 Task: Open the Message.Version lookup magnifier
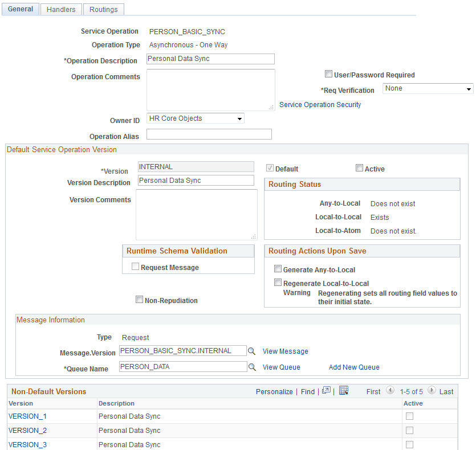(252, 352)
